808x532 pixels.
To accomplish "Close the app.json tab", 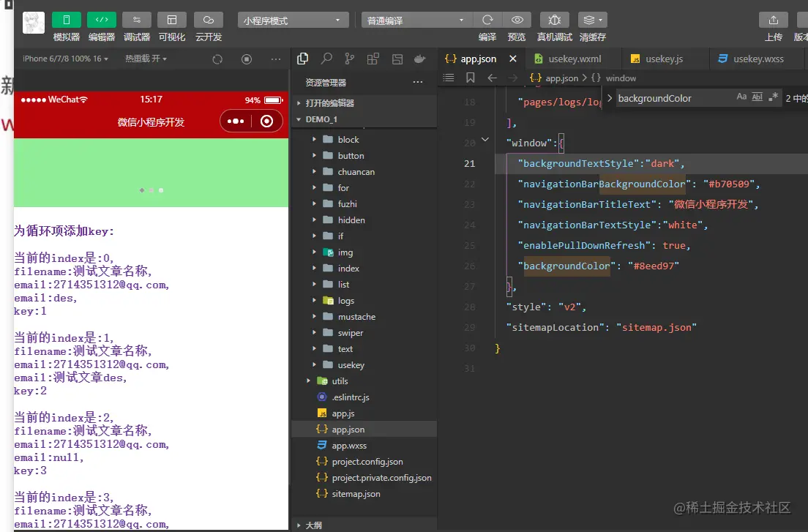I will [513, 59].
